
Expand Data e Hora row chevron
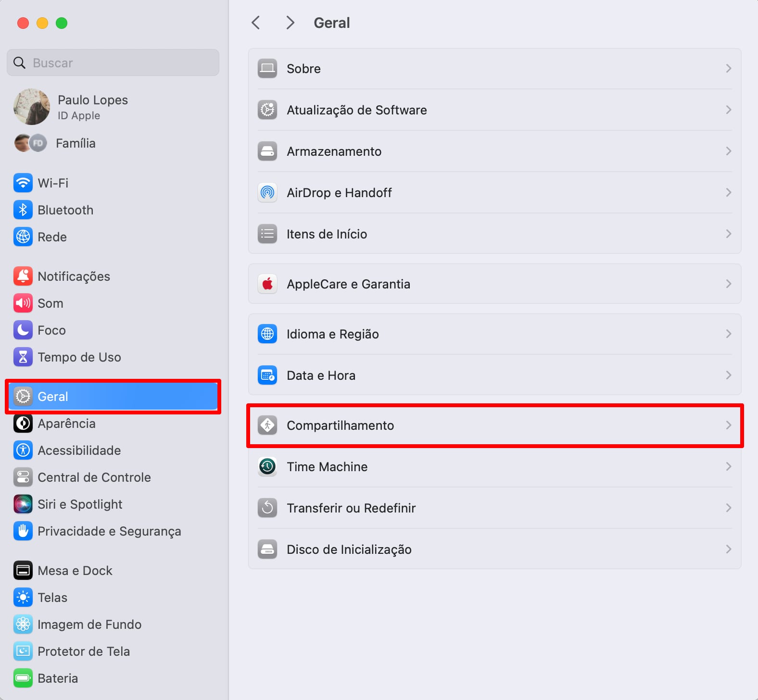[x=728, y=375]
